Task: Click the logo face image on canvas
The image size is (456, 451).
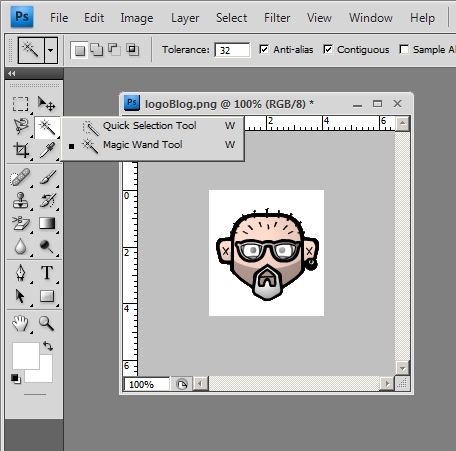Action: (x=267, y=254)
